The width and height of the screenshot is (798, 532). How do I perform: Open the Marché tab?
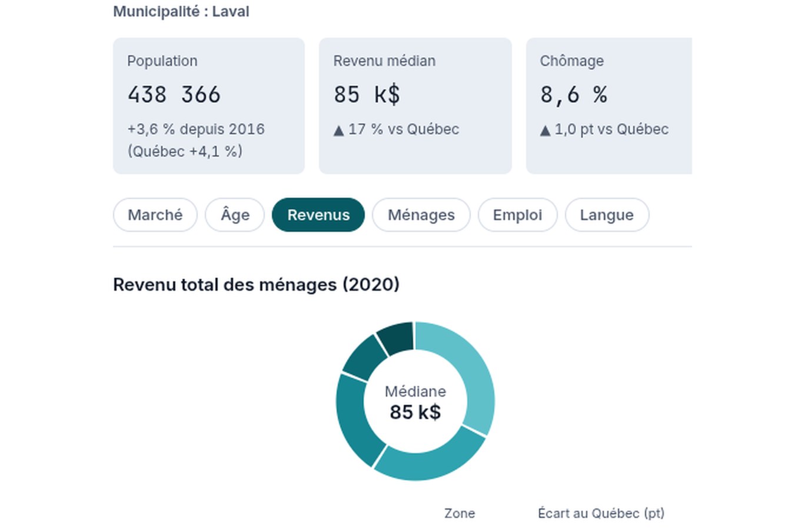click(x=155, y=215)
